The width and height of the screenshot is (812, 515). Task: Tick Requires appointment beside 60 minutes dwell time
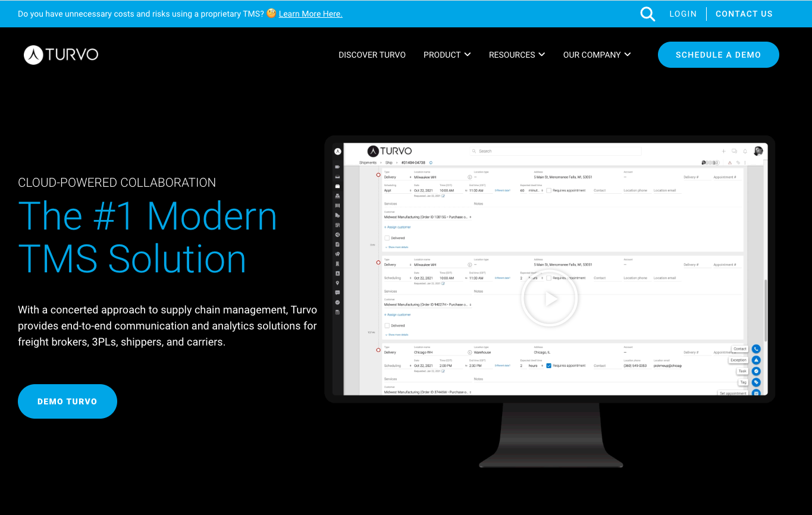(548, 190)
